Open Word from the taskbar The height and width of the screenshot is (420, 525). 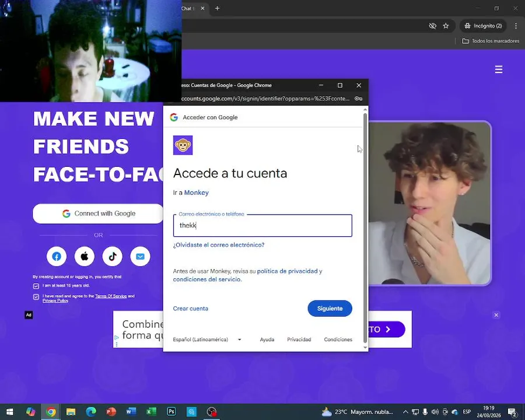[x=131, y=412]
